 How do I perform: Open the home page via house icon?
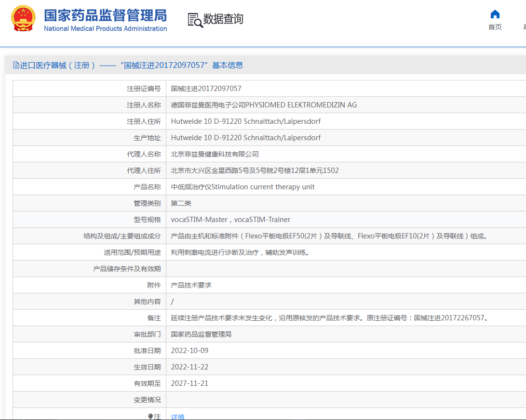click(495, 14)
